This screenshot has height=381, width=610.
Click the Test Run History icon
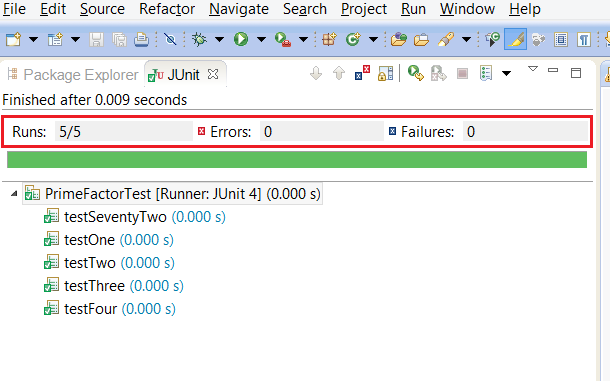pos(486,73)
